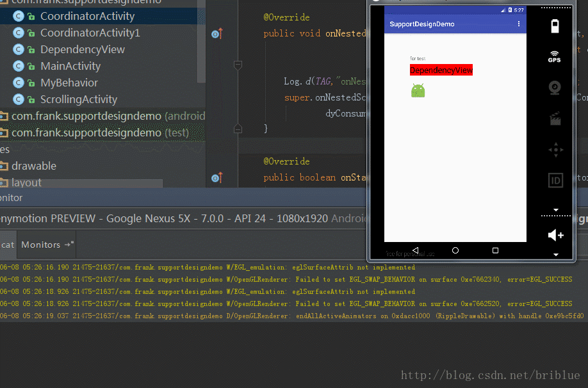Open the Genymotion screen capture clapperboard
The height and width of the screenshot is (388, 588).
click(555, 118)
